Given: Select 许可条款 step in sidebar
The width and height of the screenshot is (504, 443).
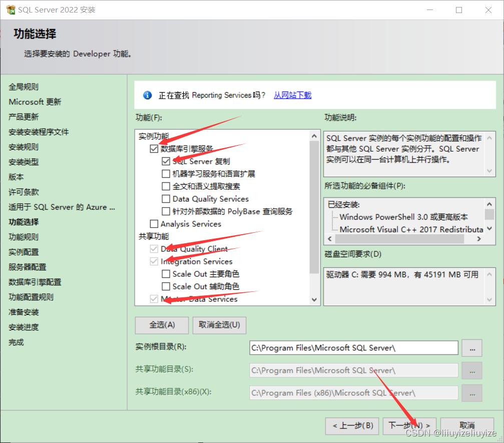Looking at the screenshot, I should point(24,192).
